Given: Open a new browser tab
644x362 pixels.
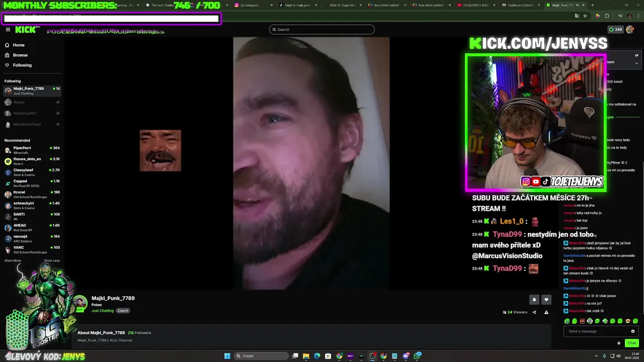Looking at the screenshot, I should pos(592,5).
